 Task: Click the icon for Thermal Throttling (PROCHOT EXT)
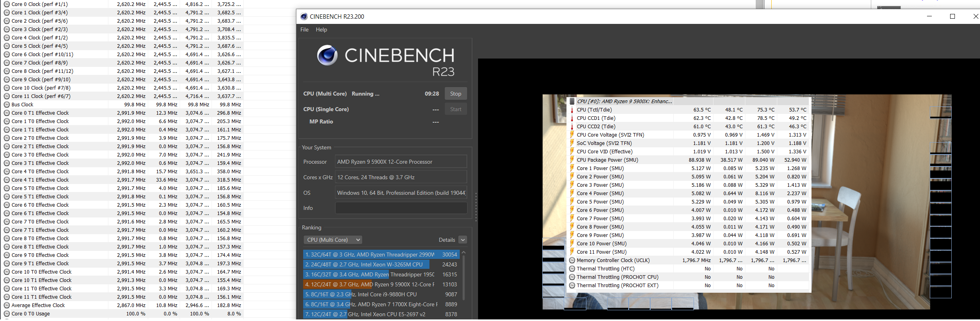pyautogui.click(x=572, y=285)
